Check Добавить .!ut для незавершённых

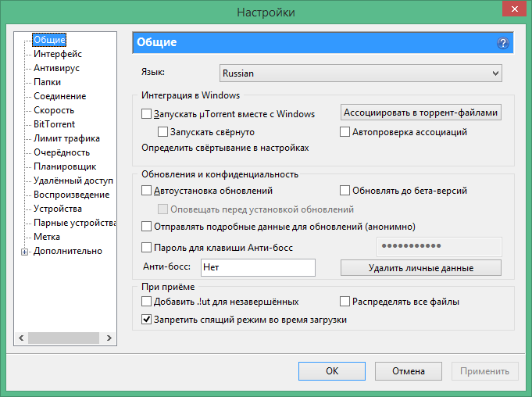(146, 302)
